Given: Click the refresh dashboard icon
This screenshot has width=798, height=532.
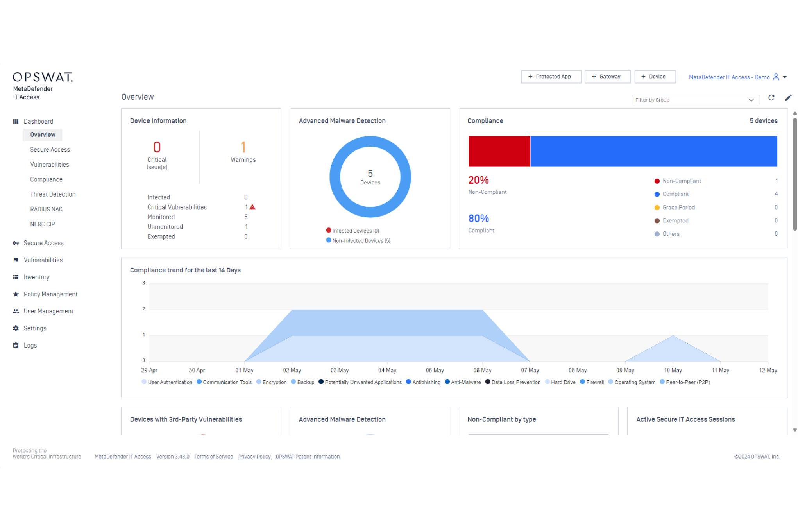Looking at the screenshot, I should click(x=771, y=98).
